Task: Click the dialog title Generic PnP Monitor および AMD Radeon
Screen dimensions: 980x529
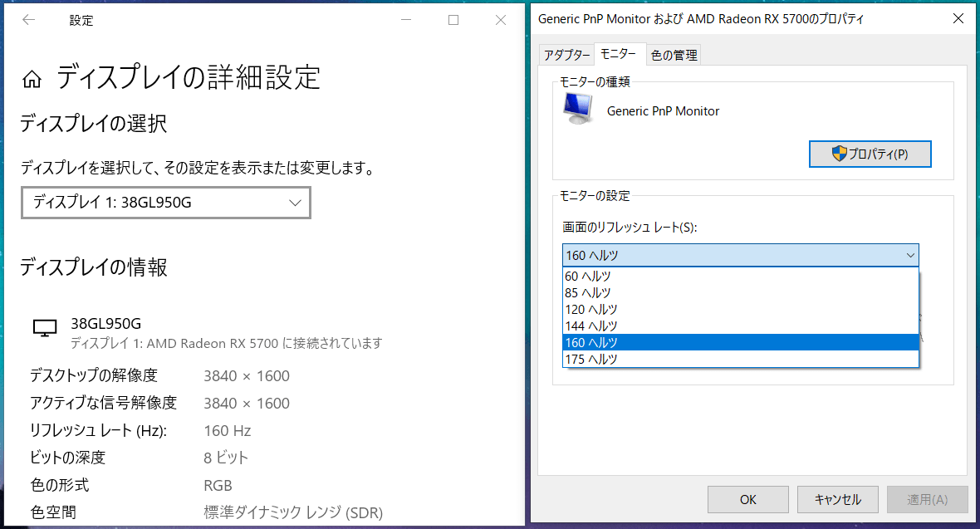Action: pos(701,19)
